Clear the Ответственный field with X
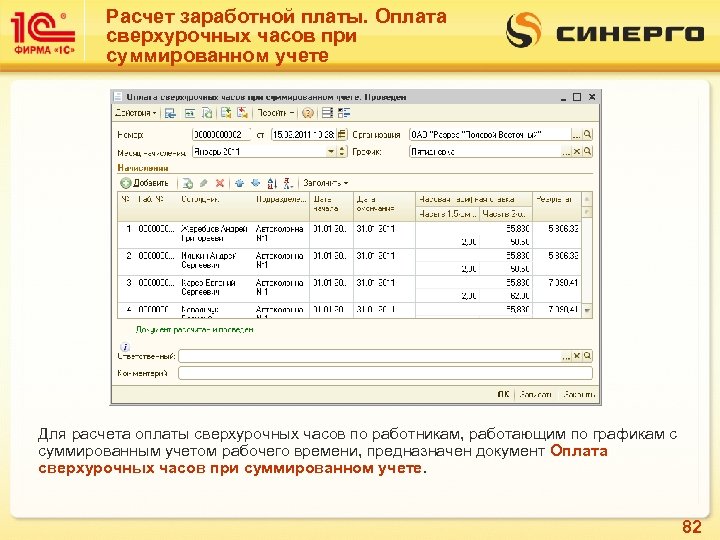The image size is (720, 540). 577,356
